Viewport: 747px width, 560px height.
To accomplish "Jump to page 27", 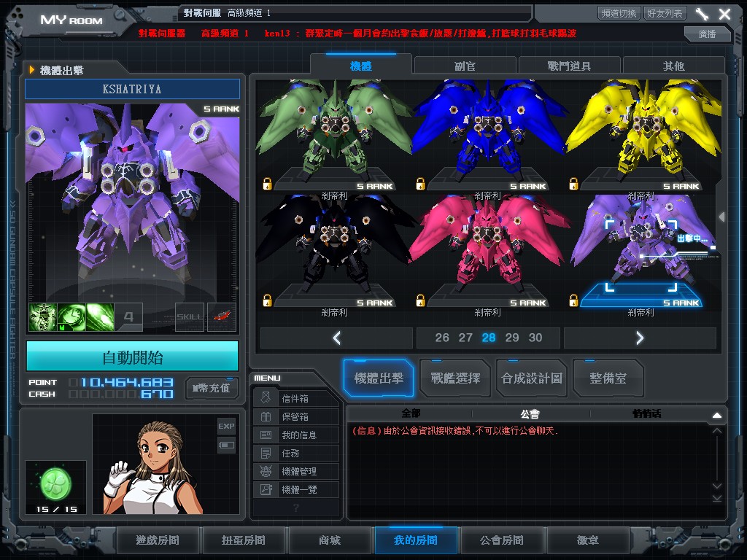I will [x=465, y=338].
